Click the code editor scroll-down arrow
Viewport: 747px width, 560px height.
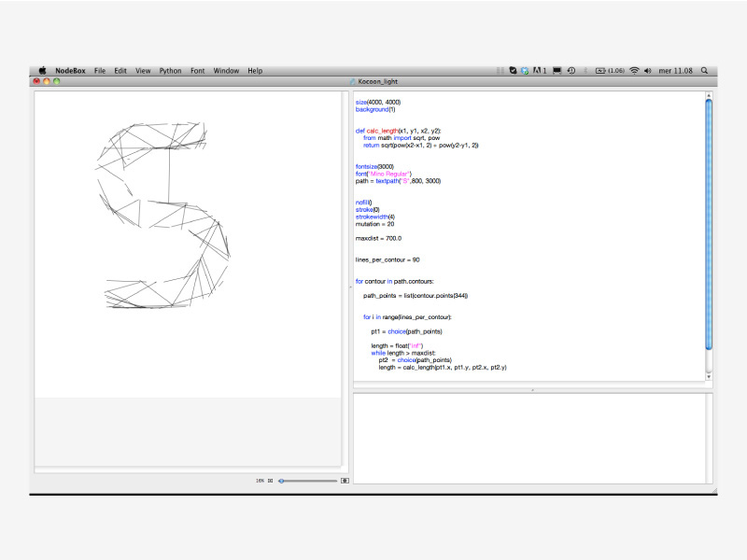click(x=709, y=377)
